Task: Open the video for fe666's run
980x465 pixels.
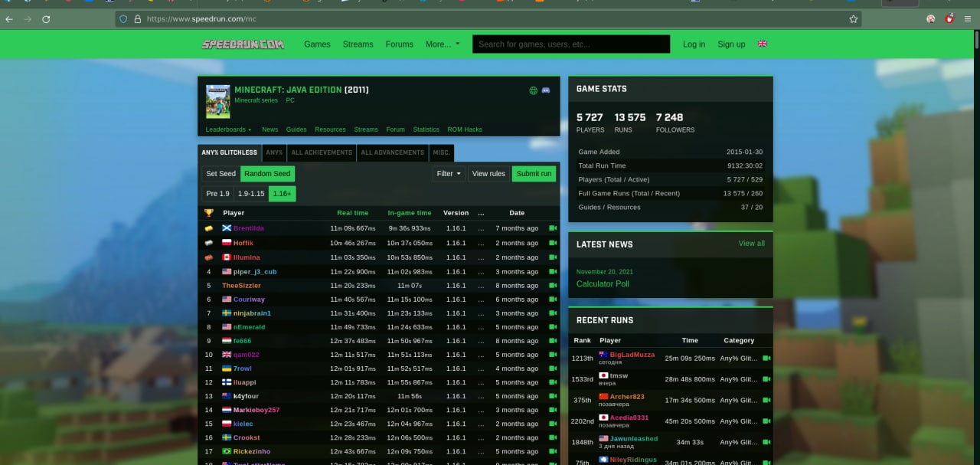Action: (x=553, y=341)
